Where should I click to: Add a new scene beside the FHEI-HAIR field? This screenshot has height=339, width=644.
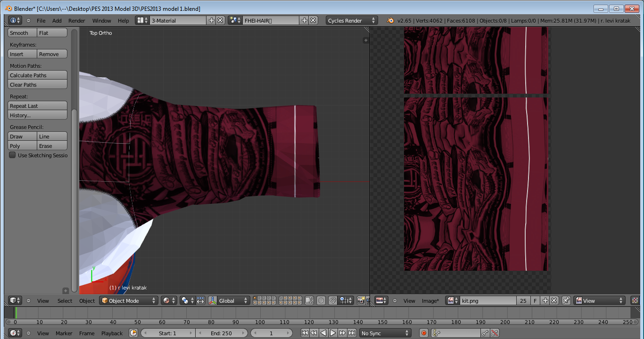(x=304, y=20)
